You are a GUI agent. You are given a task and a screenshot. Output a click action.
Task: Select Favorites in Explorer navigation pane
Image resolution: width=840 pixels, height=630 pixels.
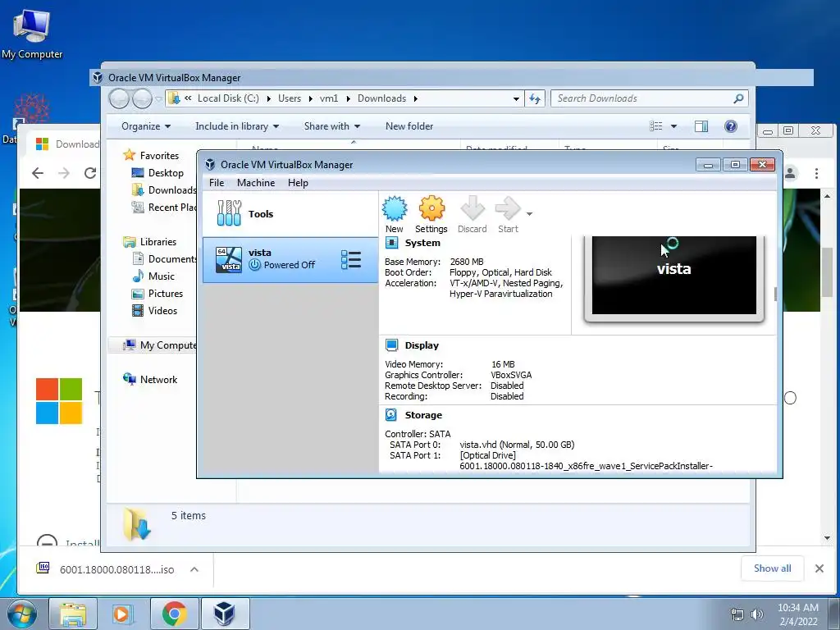coord(159,155)
